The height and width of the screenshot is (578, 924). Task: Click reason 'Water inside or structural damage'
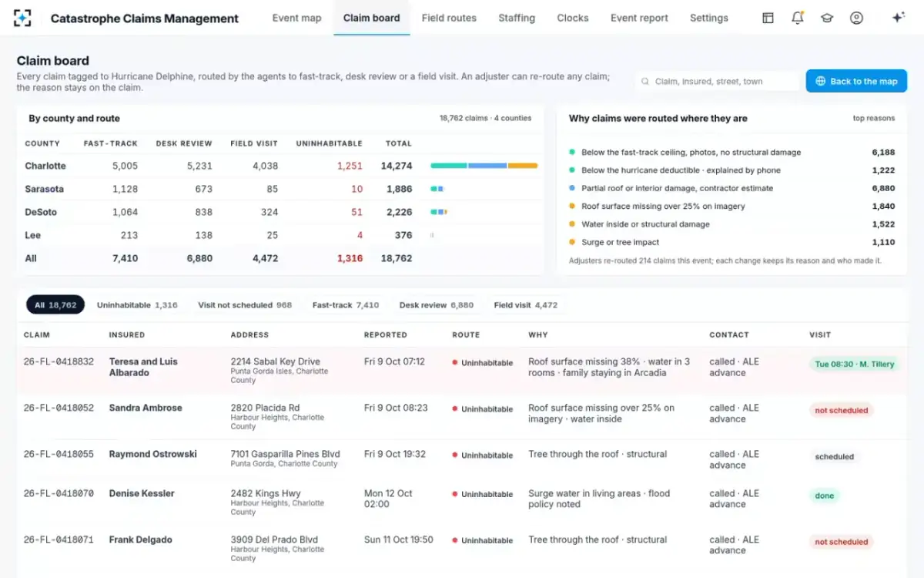(645, 224)
